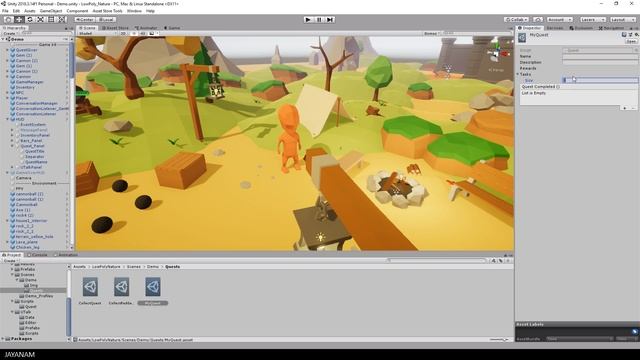Open the Layers dropdown

pyautogui.click(x=592, y=20)
